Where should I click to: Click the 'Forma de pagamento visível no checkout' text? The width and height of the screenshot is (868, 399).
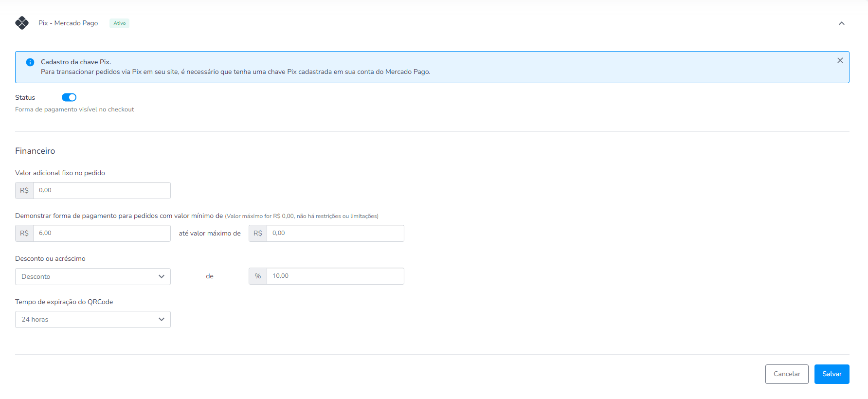[74, 109]
